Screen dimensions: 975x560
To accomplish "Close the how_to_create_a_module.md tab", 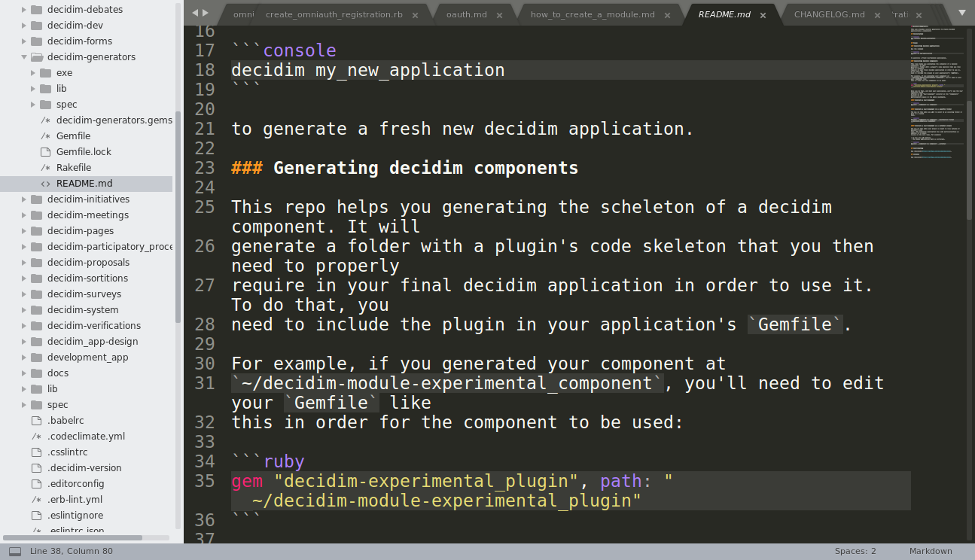I will coord(667,15).
